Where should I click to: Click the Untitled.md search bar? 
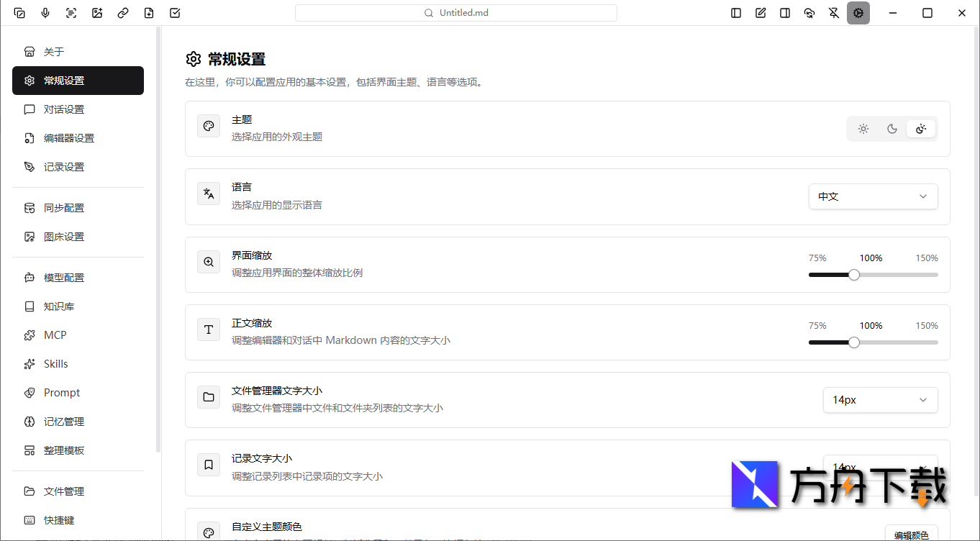[455, 12]
